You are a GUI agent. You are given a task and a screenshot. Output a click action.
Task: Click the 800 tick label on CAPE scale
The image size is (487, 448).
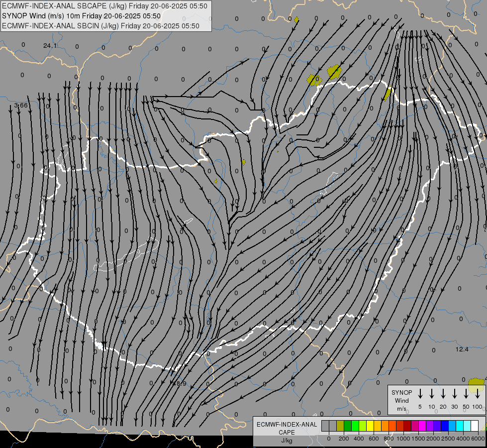point(389,439)
